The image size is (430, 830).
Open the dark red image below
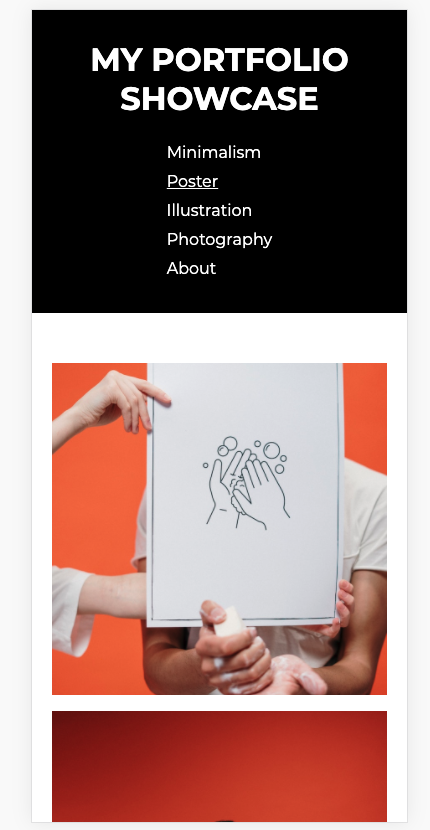click(219, 766)
